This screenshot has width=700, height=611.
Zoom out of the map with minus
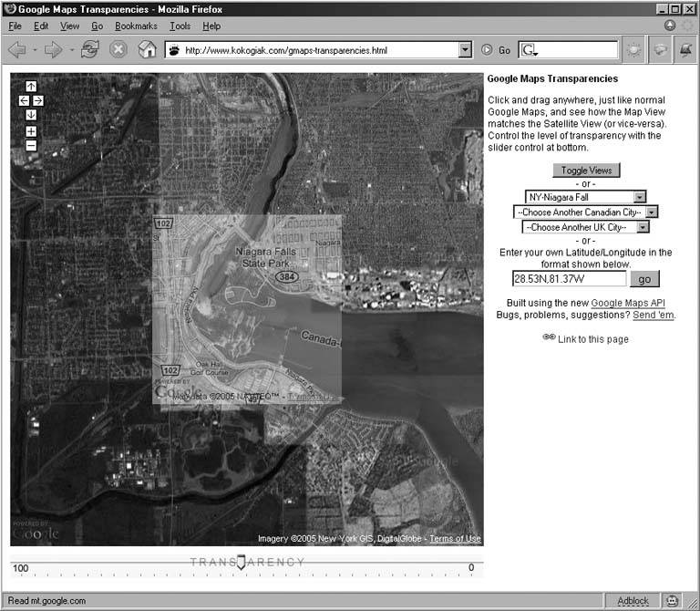(31, 145)
